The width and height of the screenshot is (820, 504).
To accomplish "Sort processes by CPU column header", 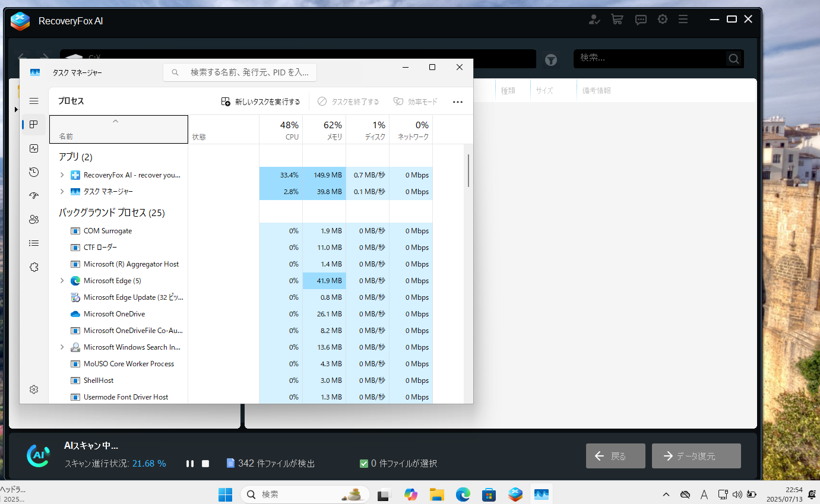I will click(x=281, y=129).
